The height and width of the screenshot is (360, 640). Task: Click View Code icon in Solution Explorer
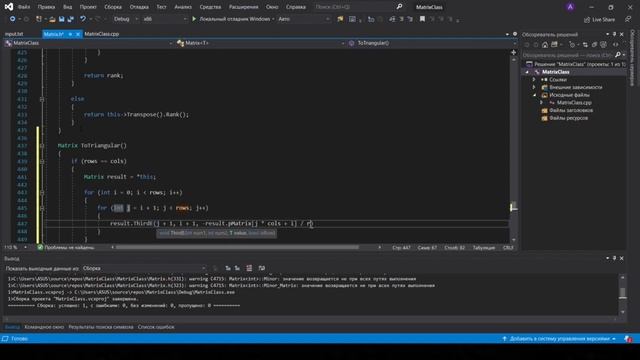(616, 45)
